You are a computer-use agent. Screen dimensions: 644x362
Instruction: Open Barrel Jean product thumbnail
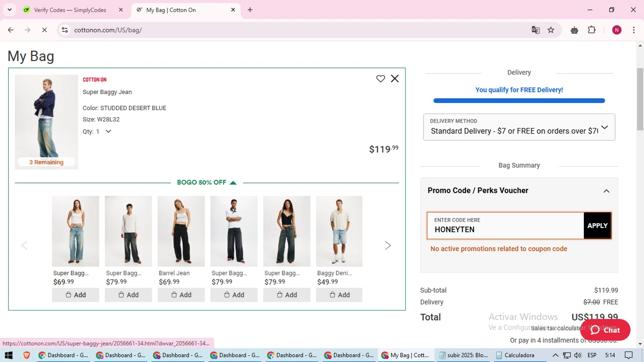pyautogui.click(x=181, y=231)
